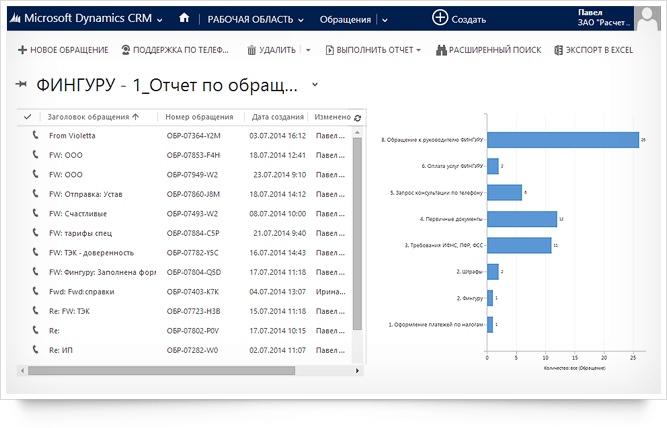This screenshot has width=667, height=428.
Task: Pin the current view with the pin icon
Action: 21,84
